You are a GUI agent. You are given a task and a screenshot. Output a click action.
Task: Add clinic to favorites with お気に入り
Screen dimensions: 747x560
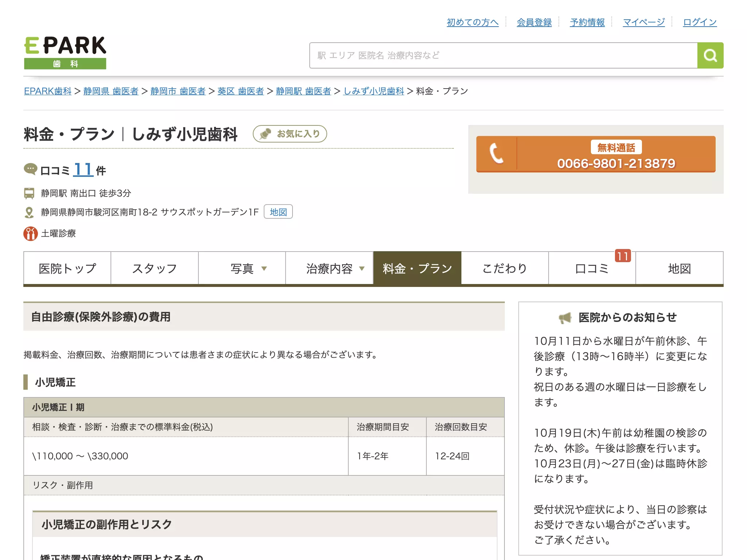tap(290, 134)
